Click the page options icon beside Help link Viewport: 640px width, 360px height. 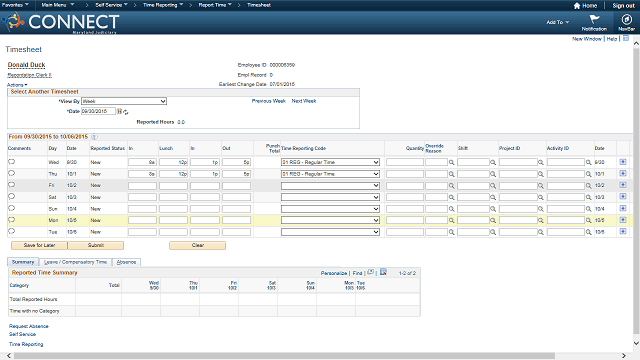[626, 38]
